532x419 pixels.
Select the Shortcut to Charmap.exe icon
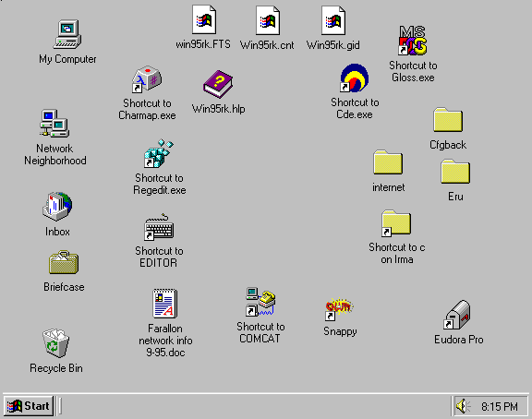(x=147, y=79)
